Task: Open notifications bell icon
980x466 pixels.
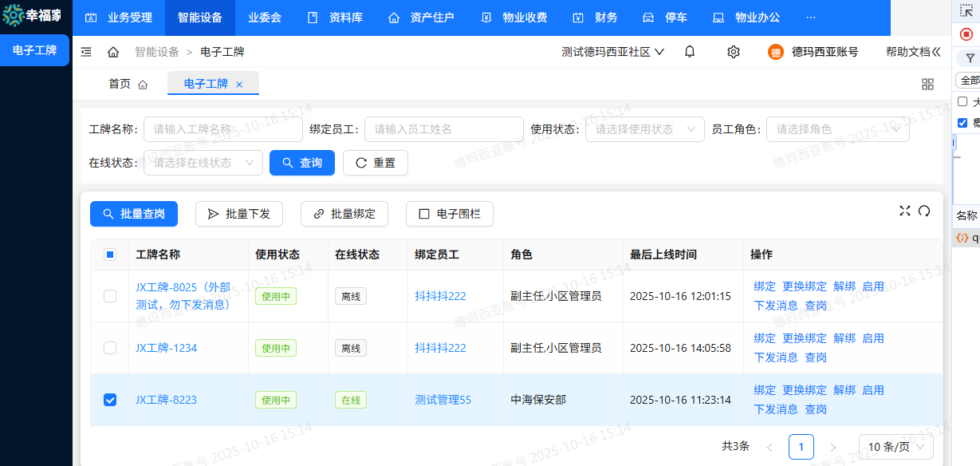Action: coord(690,52)
